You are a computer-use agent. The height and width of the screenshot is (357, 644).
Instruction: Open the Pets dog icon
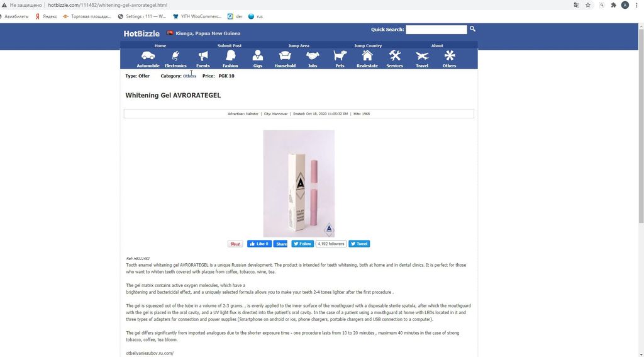point(340,55)
